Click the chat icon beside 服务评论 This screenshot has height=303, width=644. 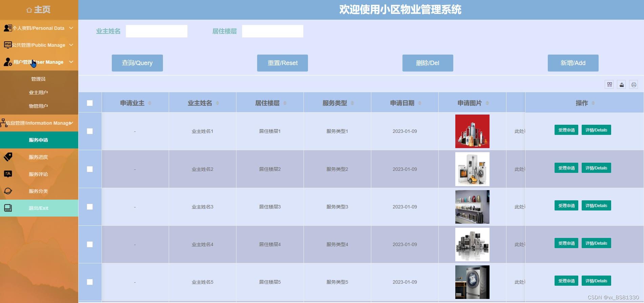[x=8, y=174]
